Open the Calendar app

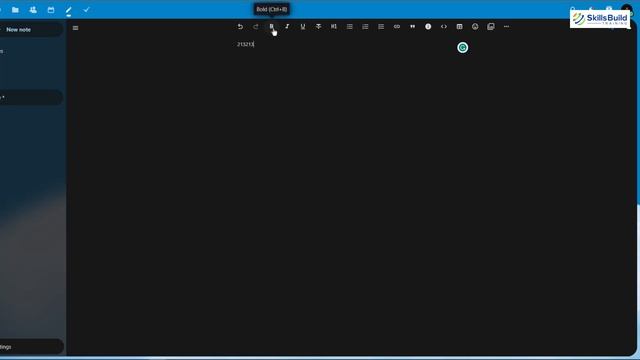point(51,10)
